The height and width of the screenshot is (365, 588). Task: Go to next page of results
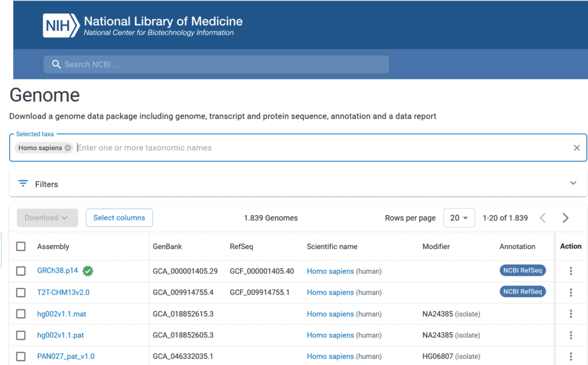[566, 218]
